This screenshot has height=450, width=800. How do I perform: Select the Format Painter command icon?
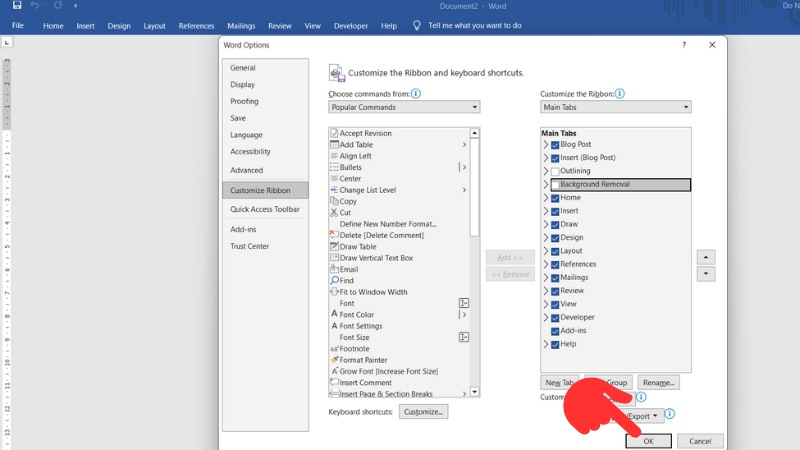coord(334,360)
